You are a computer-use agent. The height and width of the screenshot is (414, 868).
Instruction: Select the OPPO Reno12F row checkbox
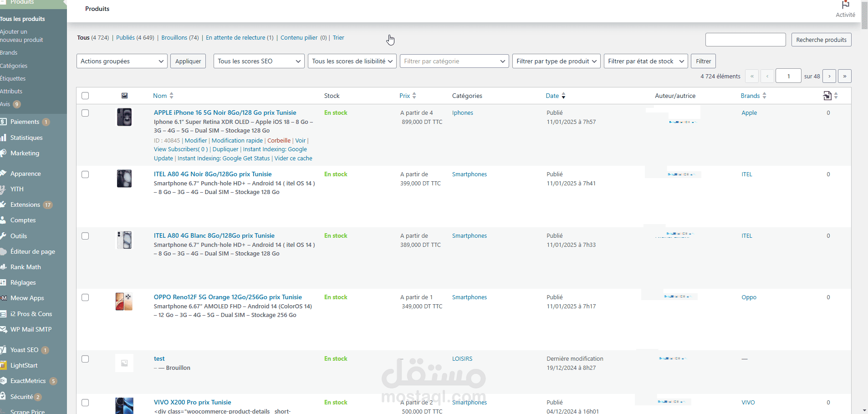[85, 297]
